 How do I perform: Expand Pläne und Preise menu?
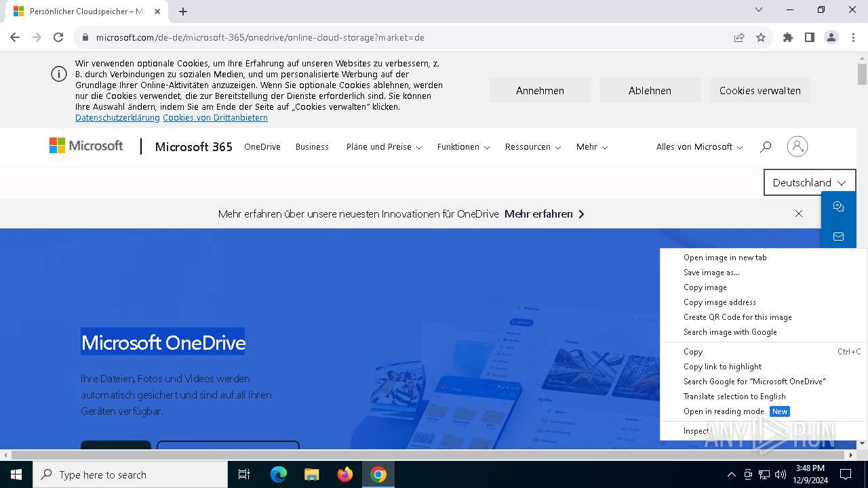(x=384, y=146)
